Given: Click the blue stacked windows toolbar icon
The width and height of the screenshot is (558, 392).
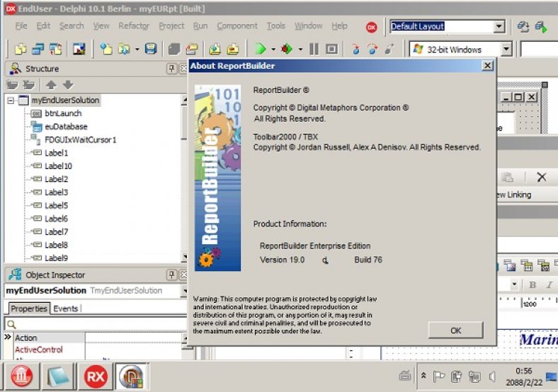Looking at the screenshot, I should (38, 49).
